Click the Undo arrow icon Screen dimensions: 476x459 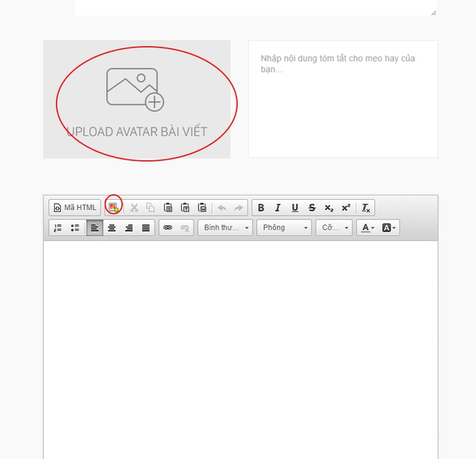(222, 208)
